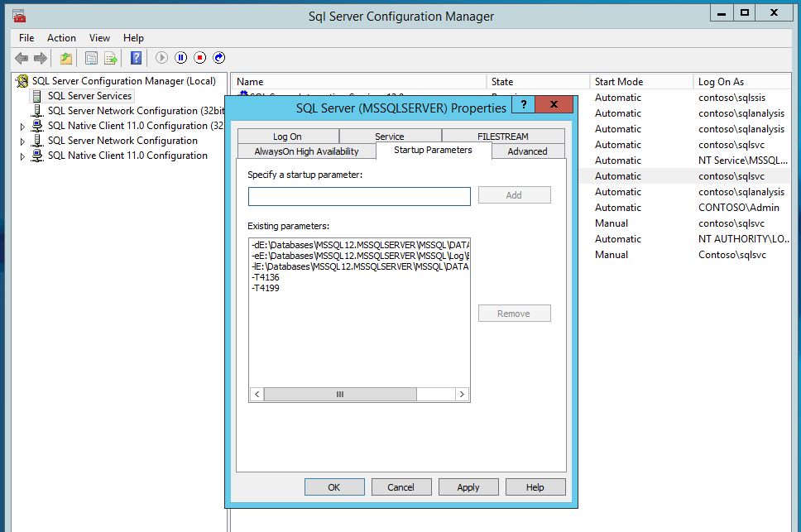Click the Remove button

pyautogui.click(x=514, y=314)
